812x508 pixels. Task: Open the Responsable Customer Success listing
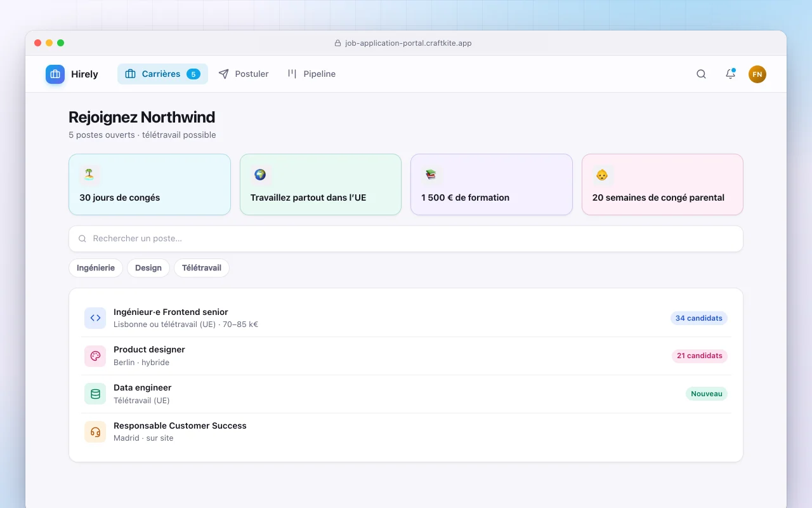coord(406,432)
